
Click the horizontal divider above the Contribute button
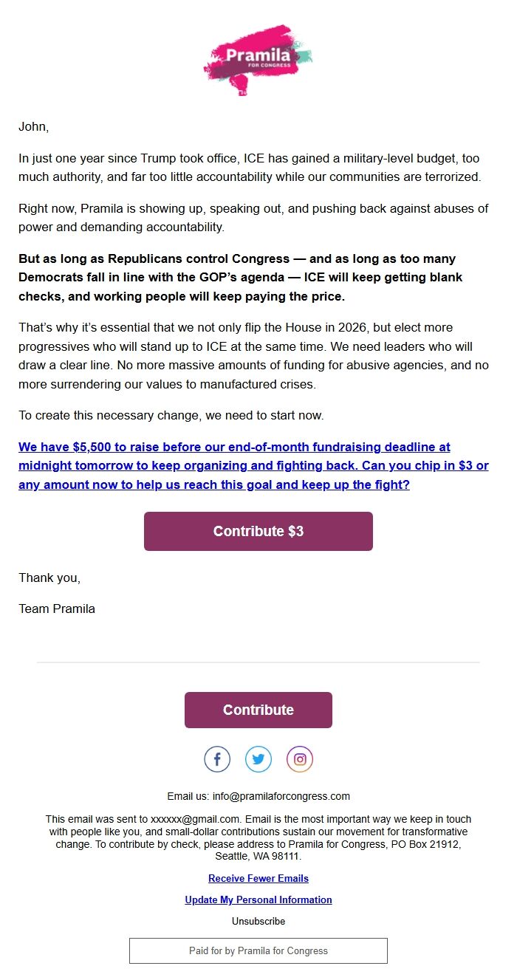pos(258,662)
